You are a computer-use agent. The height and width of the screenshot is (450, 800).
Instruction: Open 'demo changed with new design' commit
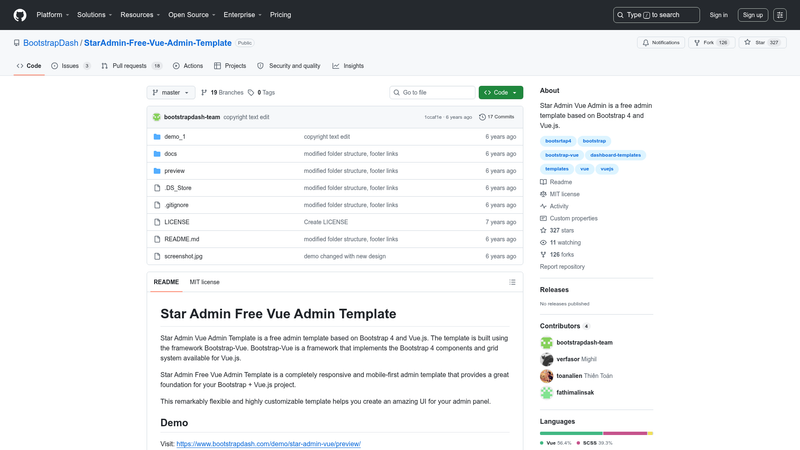[344, 256]
